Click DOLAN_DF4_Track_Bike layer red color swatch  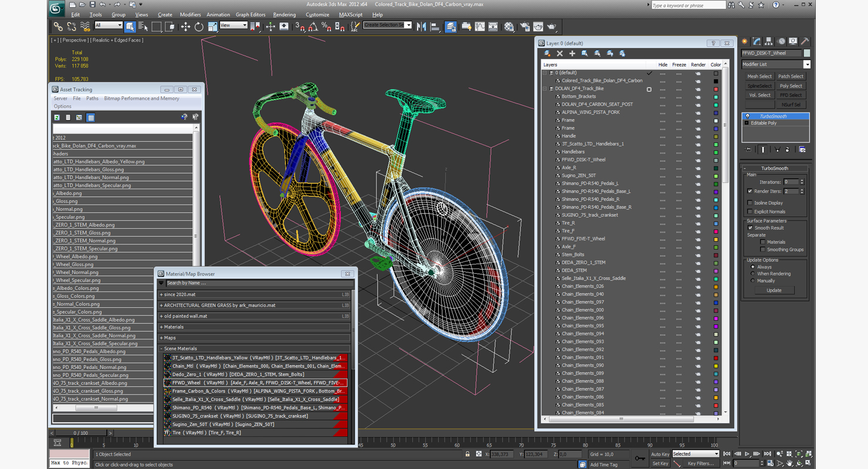(x=716, y=89)
